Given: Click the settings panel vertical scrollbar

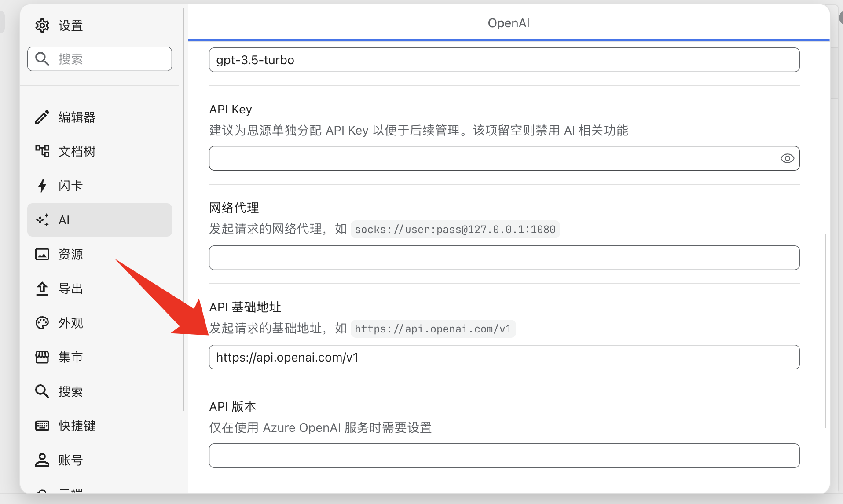Looking at the screenshot, I should tap(825, 330).
